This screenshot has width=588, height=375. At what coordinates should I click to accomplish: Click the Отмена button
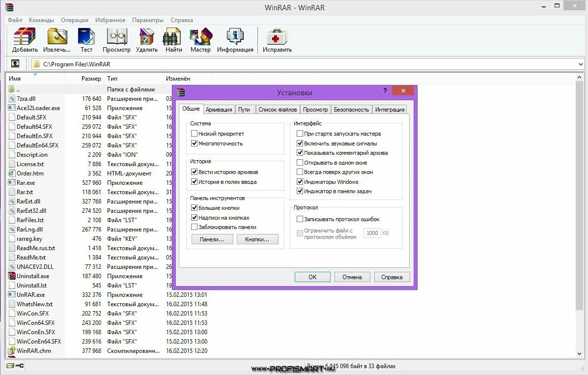[352, 277]
